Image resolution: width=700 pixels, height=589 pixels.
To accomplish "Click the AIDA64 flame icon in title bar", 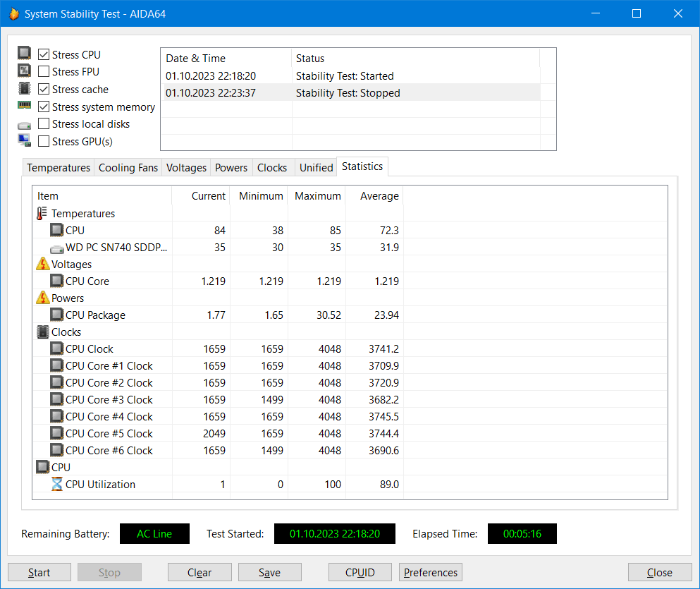I will click(x=14, y=14).
